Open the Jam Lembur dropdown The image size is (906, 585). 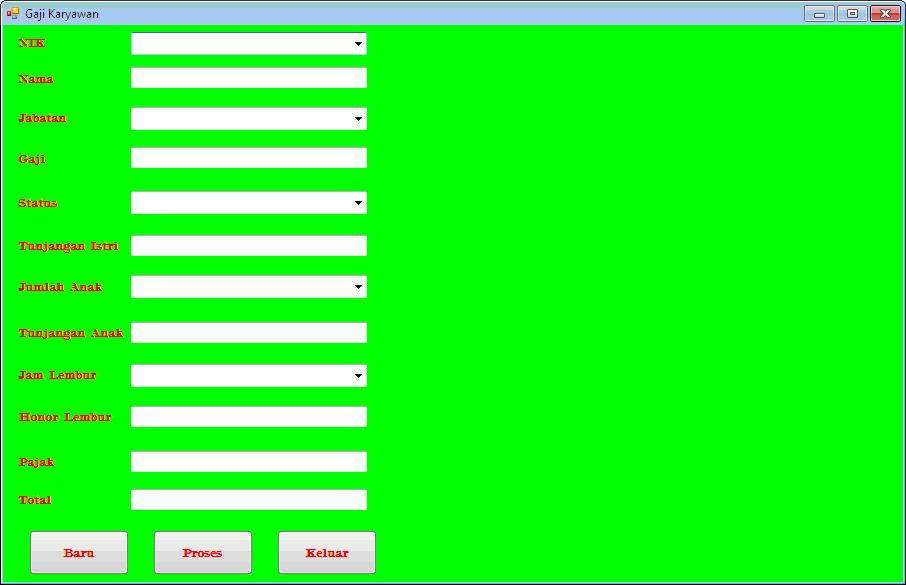pyautogui.click(x=248, y=376)
